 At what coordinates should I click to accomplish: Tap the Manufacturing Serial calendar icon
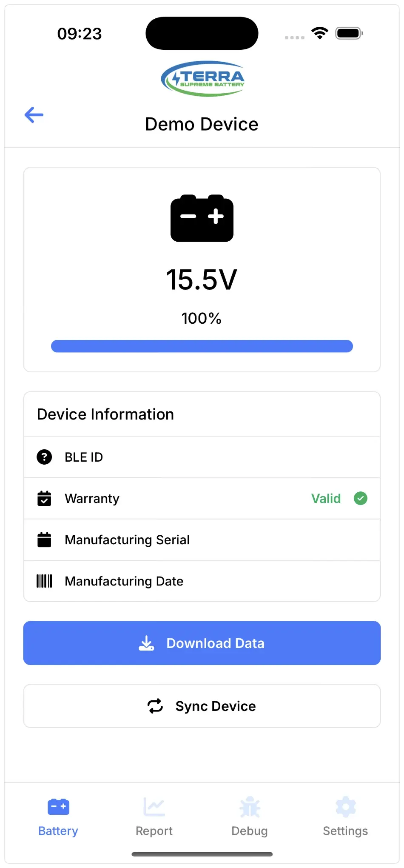[44, 540]
